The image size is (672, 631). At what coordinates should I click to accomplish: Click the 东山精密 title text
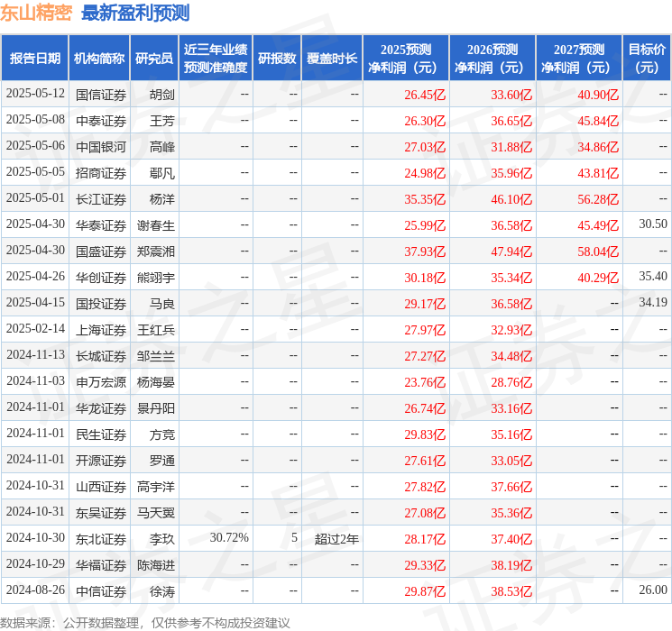tap(36, 13)
